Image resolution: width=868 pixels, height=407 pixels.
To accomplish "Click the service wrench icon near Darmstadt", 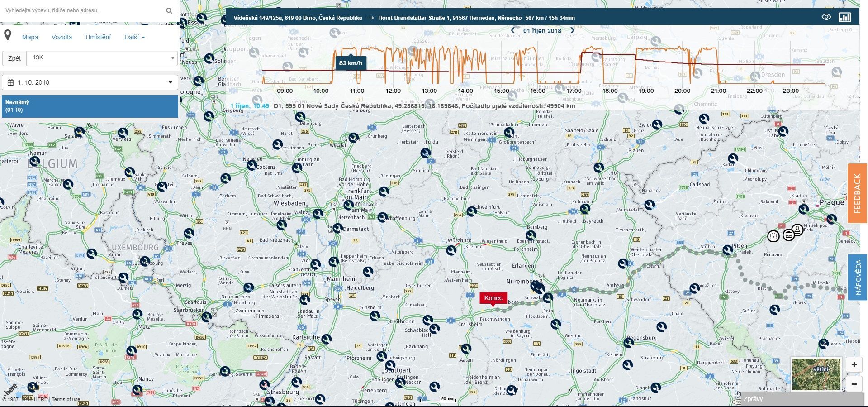I will coord(337,228).
